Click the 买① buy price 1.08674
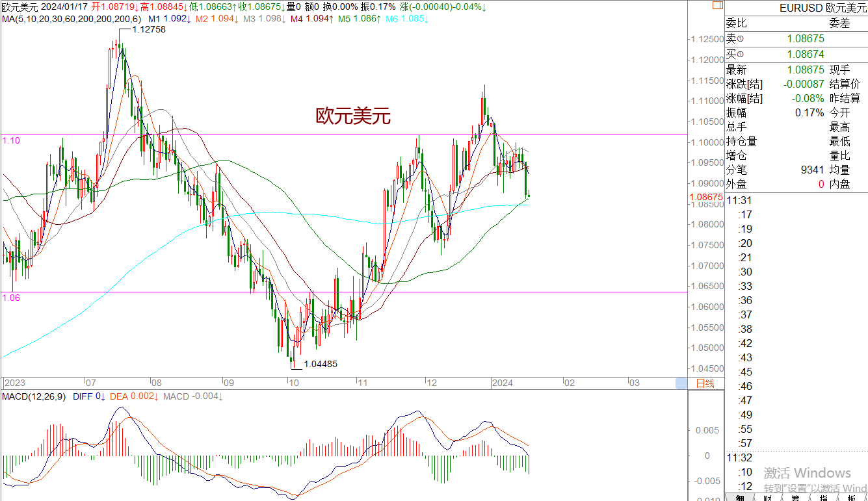This screenshot has height=501, width=868. 806,55
